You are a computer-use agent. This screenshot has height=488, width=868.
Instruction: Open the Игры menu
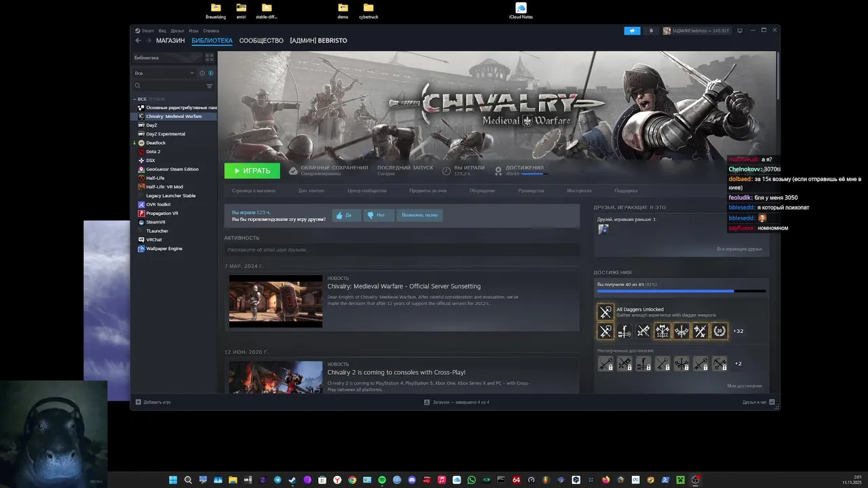click(x=193, y=30)
